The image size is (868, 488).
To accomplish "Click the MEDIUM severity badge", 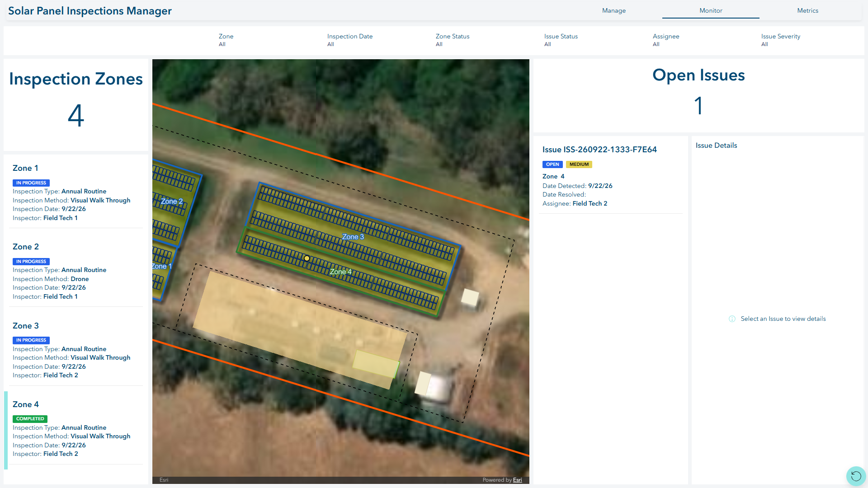I will (x=579, y=164).
